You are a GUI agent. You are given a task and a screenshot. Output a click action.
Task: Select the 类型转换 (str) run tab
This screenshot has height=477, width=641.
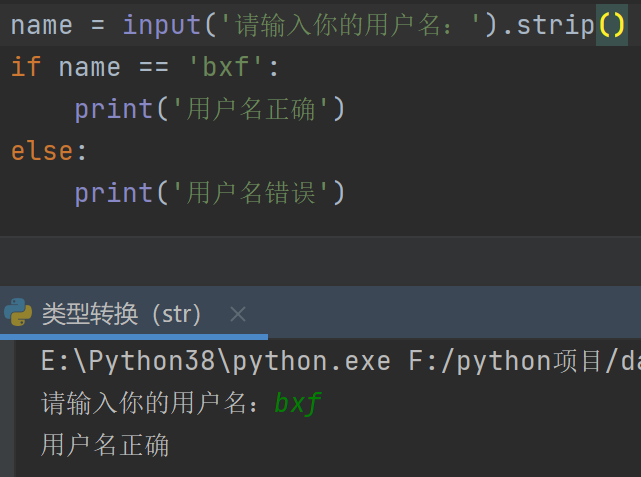tap(122, 314)
